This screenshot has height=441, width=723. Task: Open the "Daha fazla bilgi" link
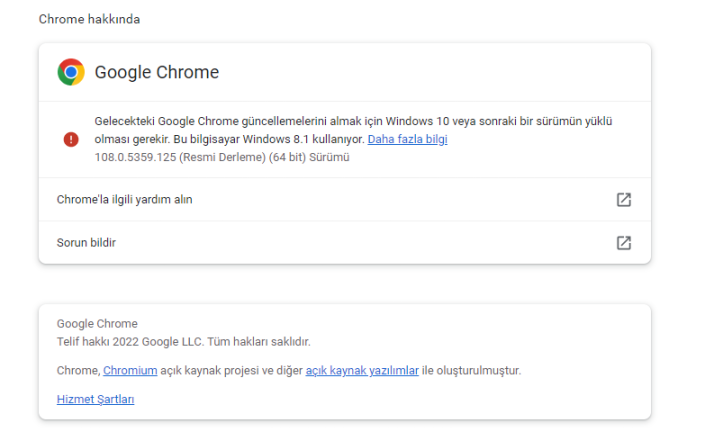click(x=407, y=139)
